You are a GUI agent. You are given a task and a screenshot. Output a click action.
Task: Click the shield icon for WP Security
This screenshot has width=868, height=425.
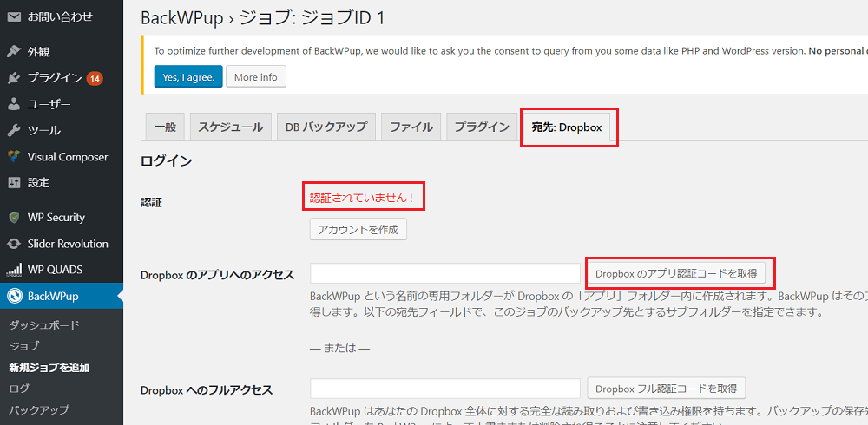click(14, 217)
